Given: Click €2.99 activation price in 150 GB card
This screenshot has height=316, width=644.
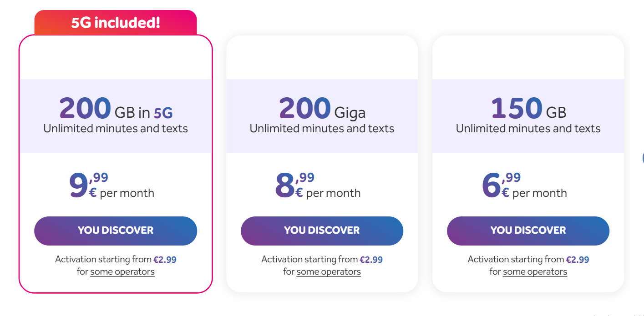Looking at the screenshot, I should (x=578, y=260).
